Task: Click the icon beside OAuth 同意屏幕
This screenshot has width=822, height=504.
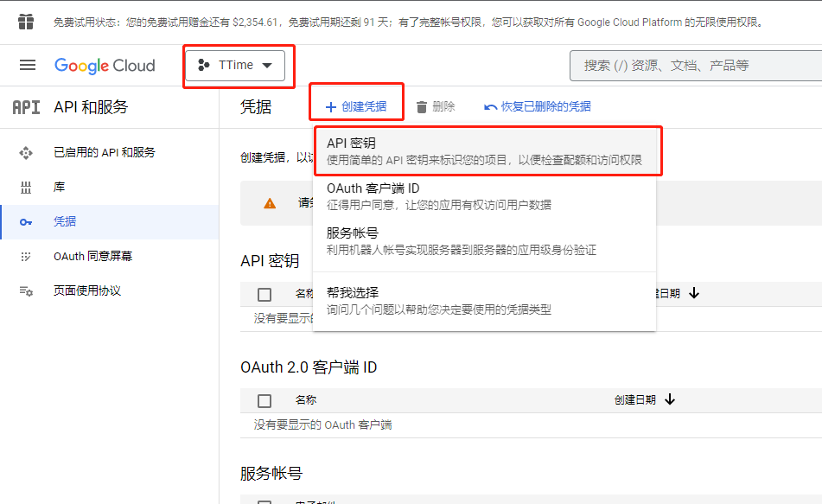Action: click(x=26, y=257)
